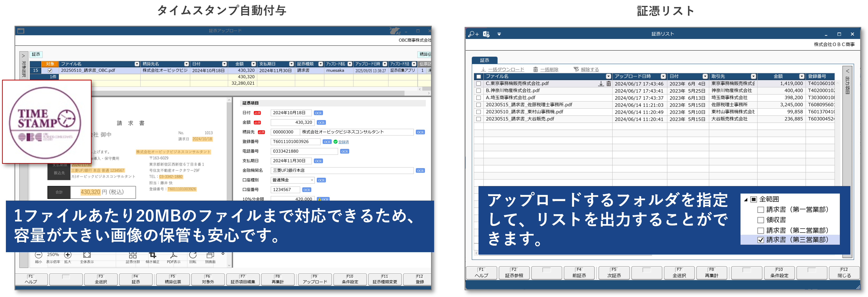Click the magnifier-plus search icon

[473, 34]
